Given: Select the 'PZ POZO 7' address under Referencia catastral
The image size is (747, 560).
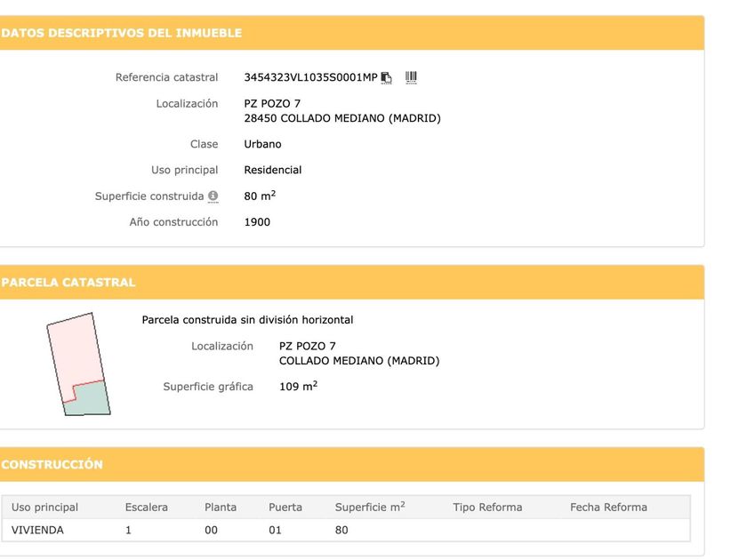Looking at the screenshot, I should 272,103.
